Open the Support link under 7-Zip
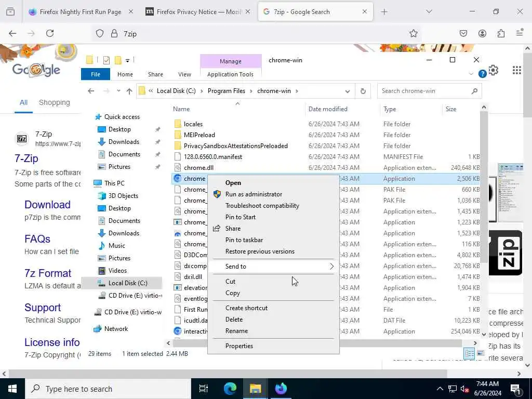Viewport: 532px width, 399px height. click(43, 308)
